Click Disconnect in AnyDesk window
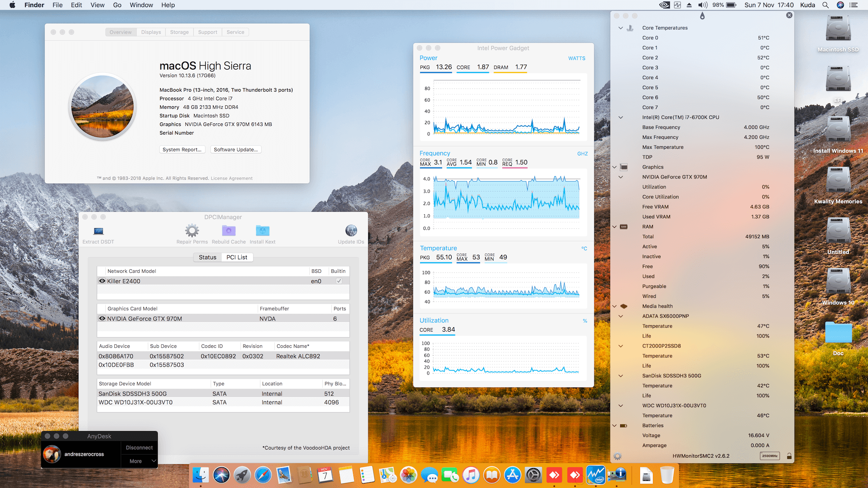This screenshot has width=868, height=488. [x=139, y=447]
